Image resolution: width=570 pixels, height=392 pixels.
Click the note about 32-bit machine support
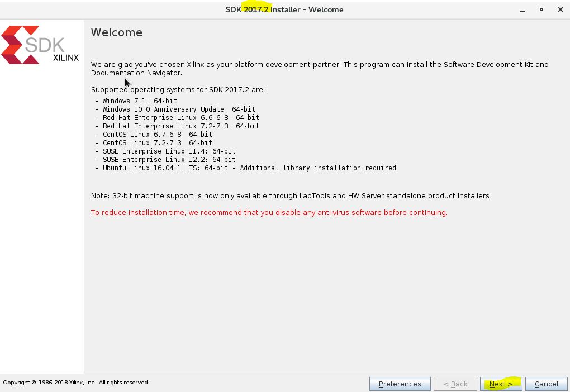pyautogui.click(x=291, y=195)
